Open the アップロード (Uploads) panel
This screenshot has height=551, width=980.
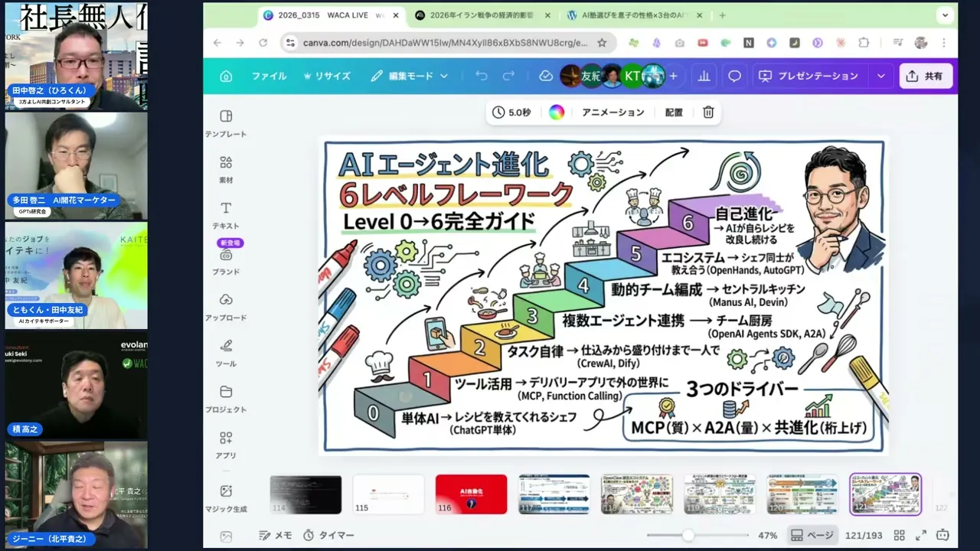coord(225,306)
